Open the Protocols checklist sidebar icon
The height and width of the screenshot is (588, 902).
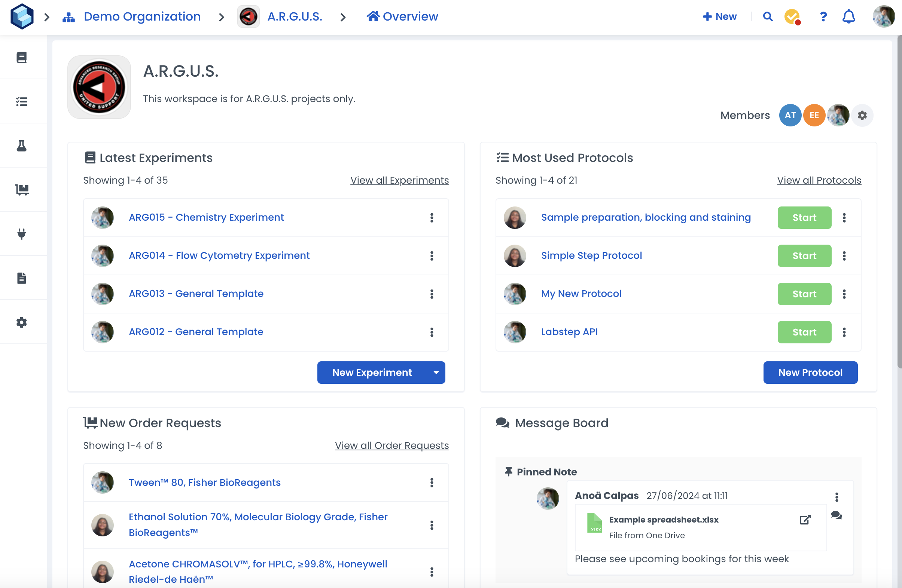pyautogui.click(x=22, y=101)
